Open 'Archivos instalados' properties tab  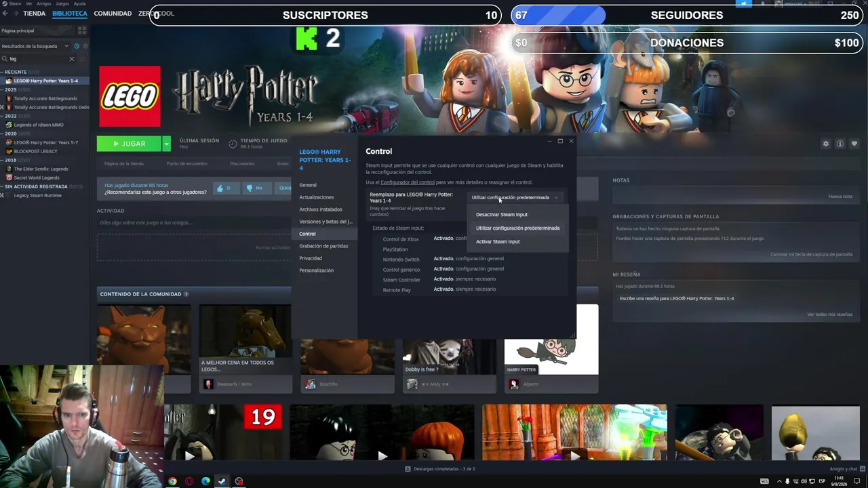321,209
